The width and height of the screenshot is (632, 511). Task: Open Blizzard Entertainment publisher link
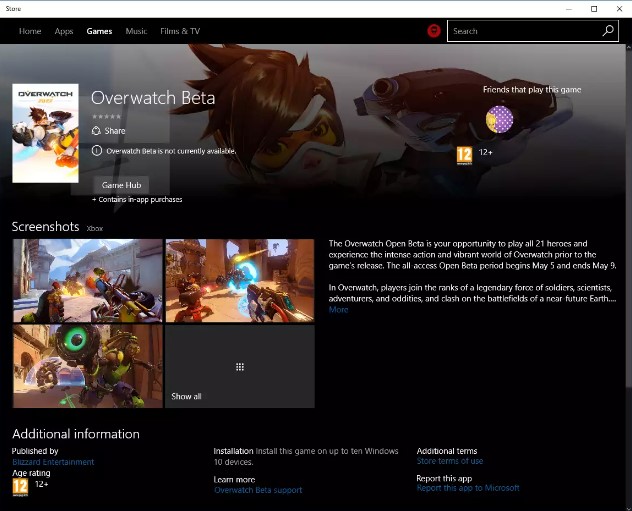click(x=53, y=462)
